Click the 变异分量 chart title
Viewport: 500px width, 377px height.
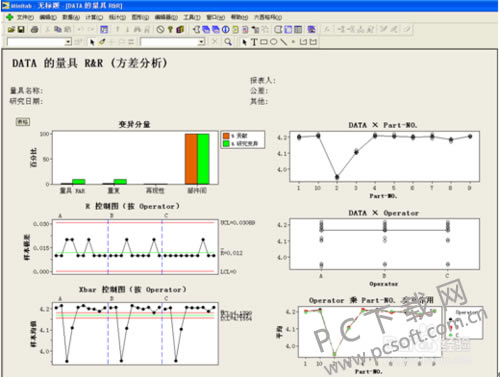point(134,124)
